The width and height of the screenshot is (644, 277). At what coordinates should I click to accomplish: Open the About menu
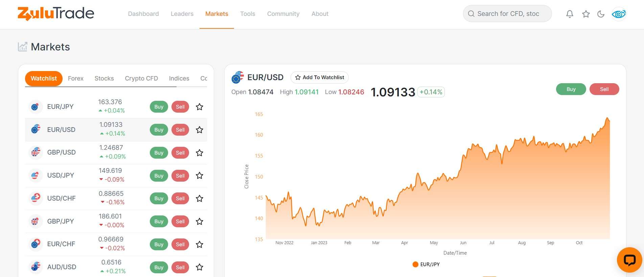(320, 14)
